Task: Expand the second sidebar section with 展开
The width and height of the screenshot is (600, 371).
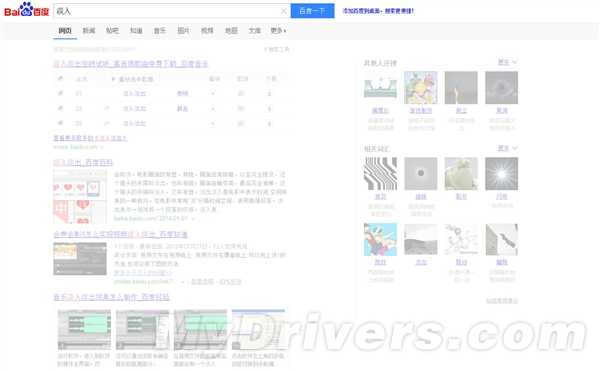Action: point(507,148)
